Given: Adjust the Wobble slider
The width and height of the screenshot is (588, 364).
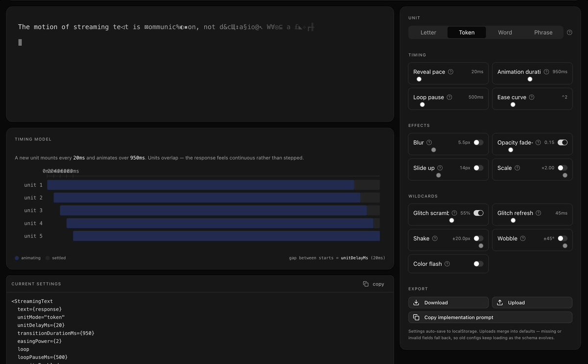Looking at the screenshot, I should point(565,245).
